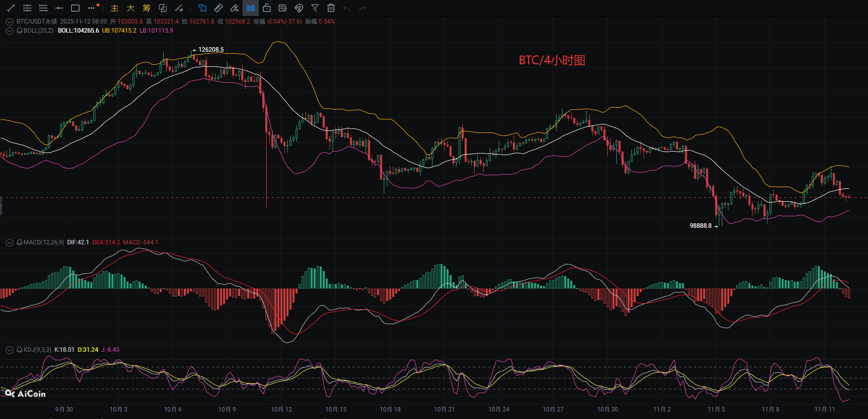Toggle the MACD indicator alert bell
Screen dimensions: 868x419
(x=20, y=242)
